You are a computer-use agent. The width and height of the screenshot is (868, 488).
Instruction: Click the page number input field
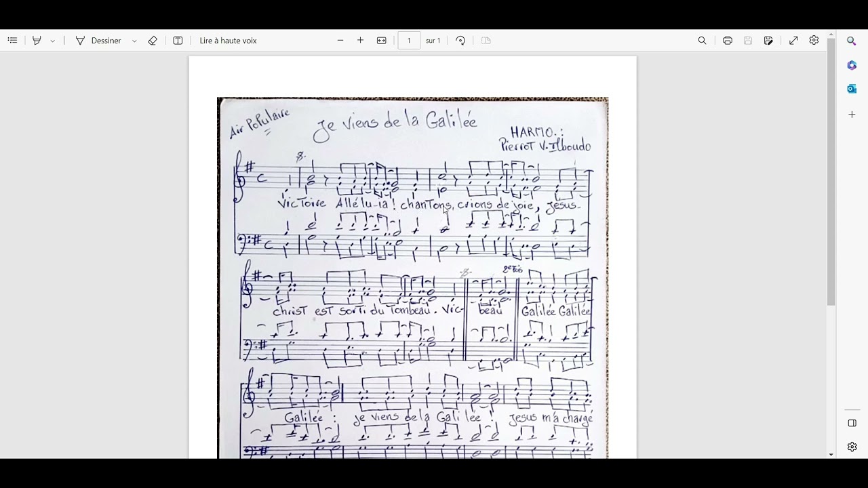pos(409,41)
